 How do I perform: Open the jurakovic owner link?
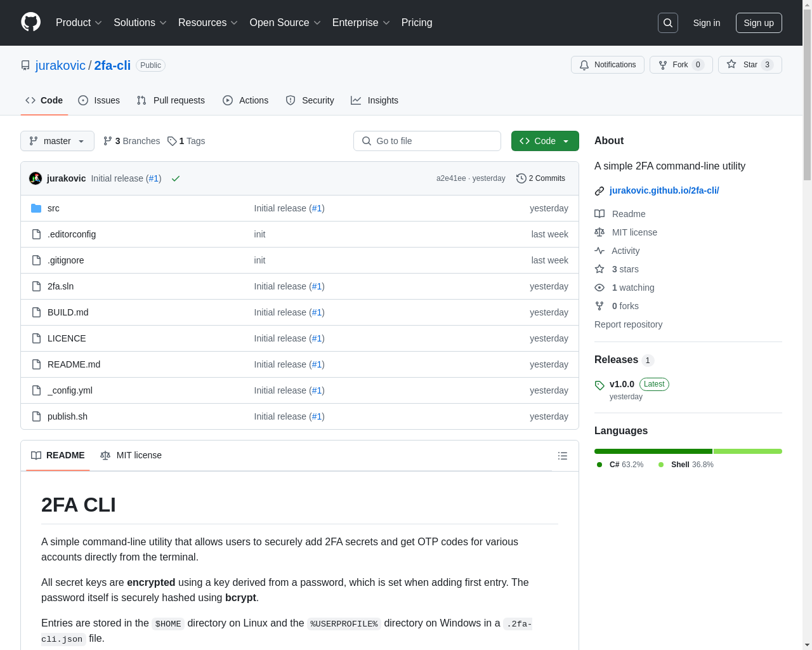[x=60, y=65]
